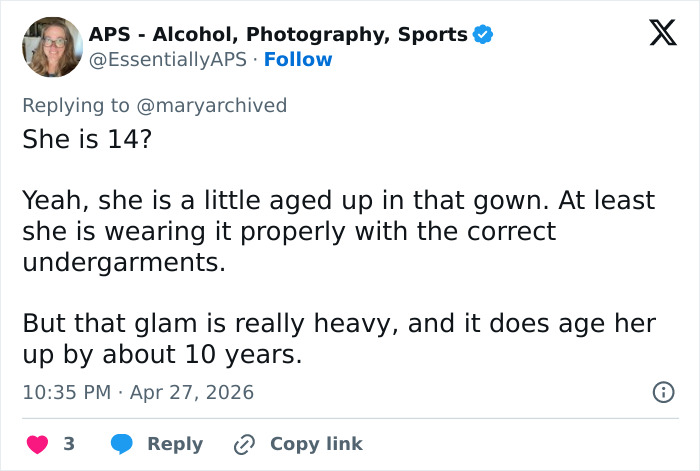Click the @EssentiallyAPS handle
Viewport: 700px width, 471px height.
click(x=166, y=59)
